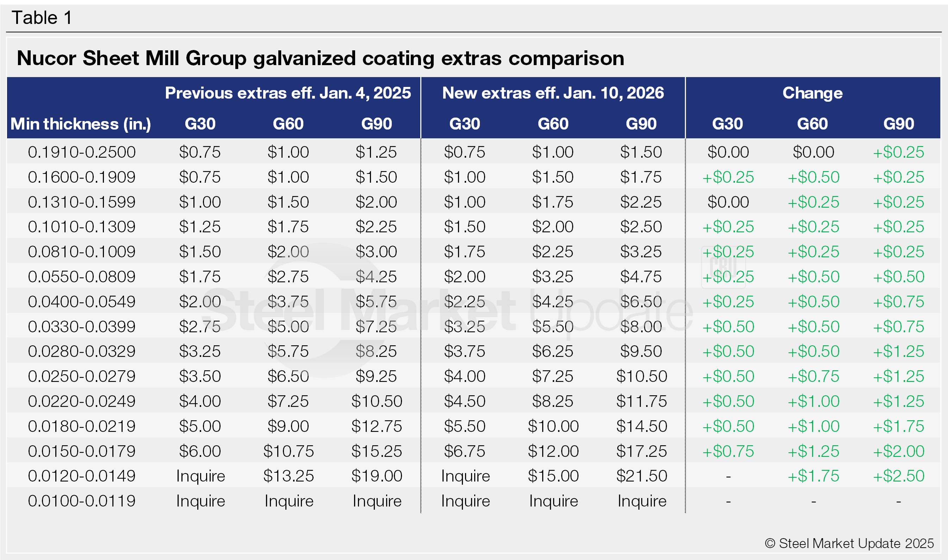Image resolution: width=948 pixels, height=560 pixels.
Task: Click the CRU watermark logo
Action: click(x=723, y=267)
